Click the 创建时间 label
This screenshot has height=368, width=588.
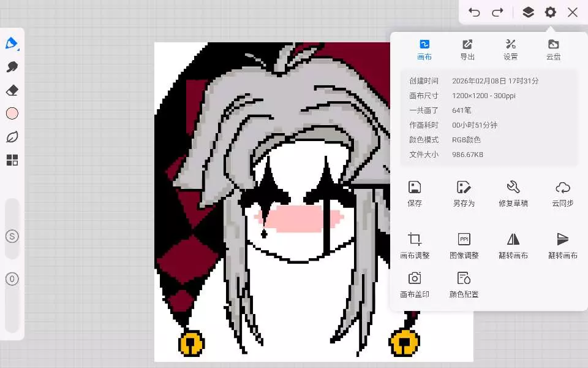pyautogui.click(x=424, y=81)
